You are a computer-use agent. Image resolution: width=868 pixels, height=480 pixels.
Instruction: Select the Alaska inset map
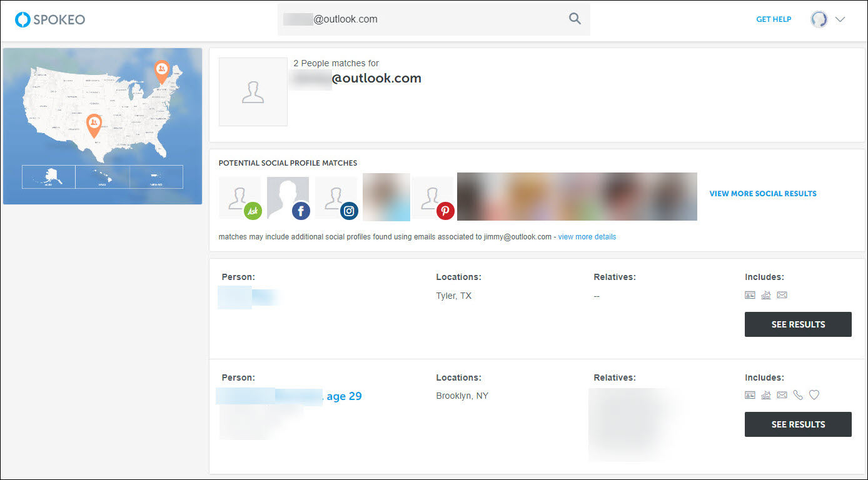point(49,177)
